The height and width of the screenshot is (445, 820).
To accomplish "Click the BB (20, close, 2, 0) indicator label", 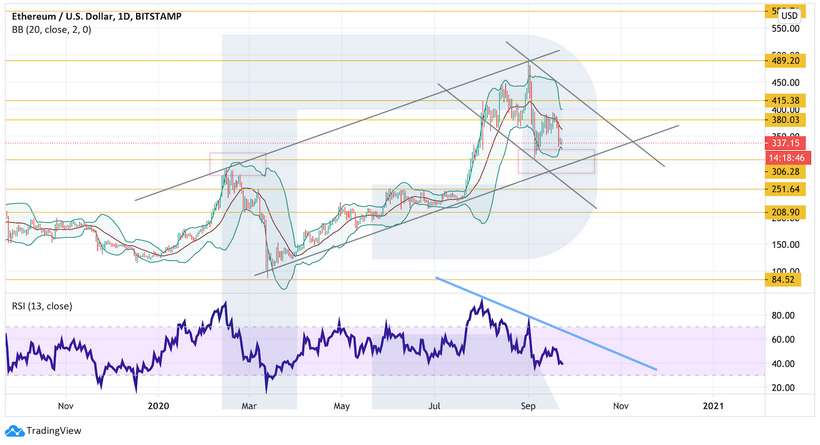I will tap(51, 30).
